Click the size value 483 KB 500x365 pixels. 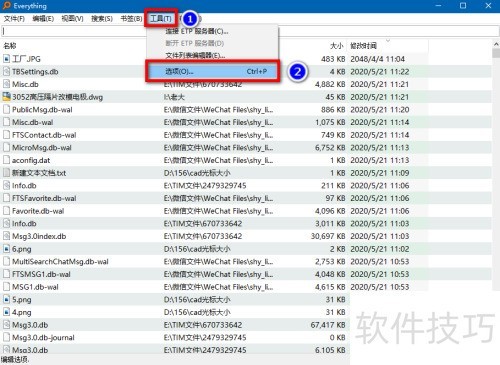(333, 59)
